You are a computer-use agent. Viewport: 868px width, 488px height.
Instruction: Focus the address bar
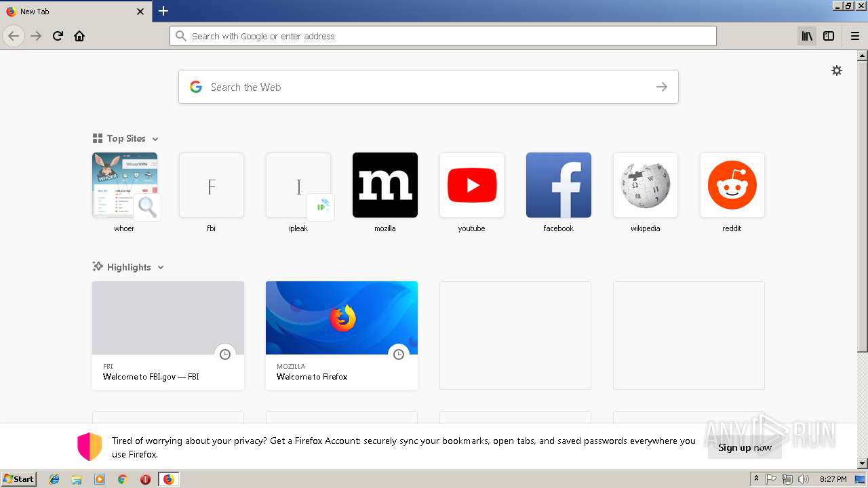click(x=443, y=36)
